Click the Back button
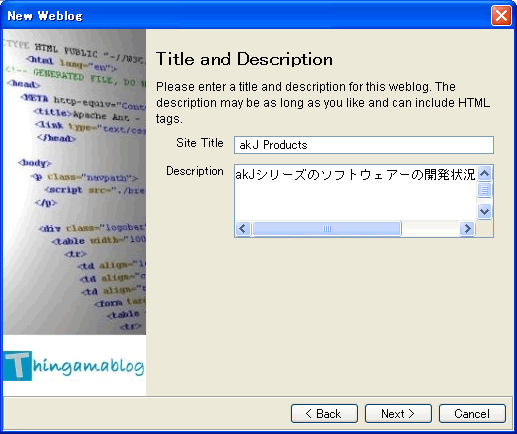Screen dimensions: 517x434 point(324,414)
